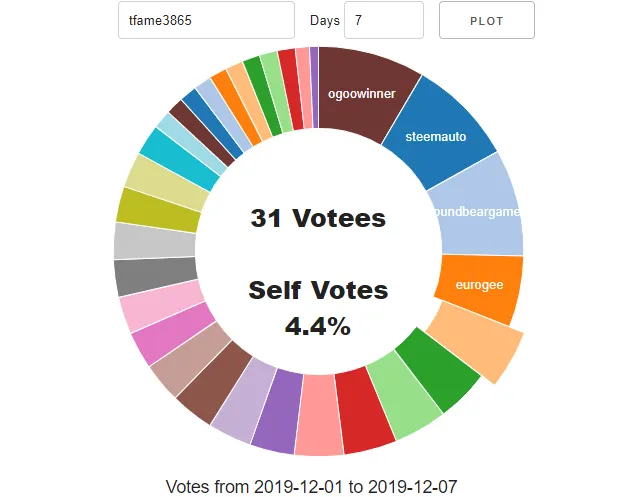643x497 pixels.
Task: Select the olive yellow-green slice
Action: 159,210
